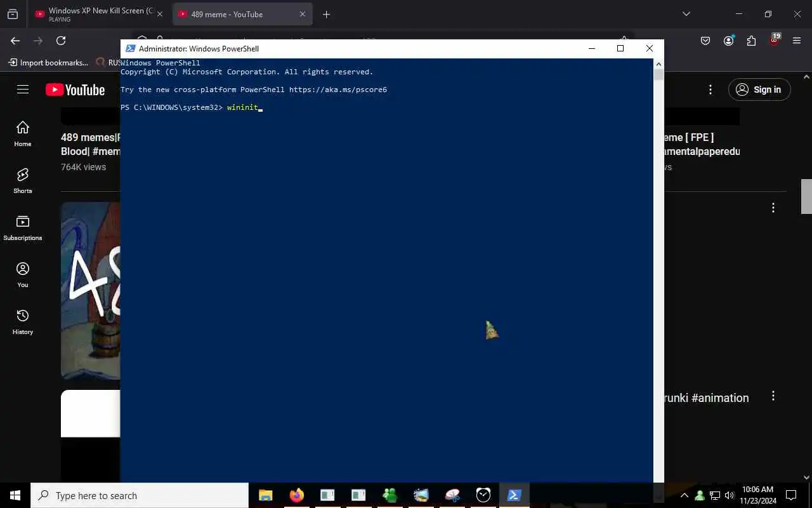Click PowerShell scrollbar up arrow
Screen dimensions: 812x508
[658, 63]
